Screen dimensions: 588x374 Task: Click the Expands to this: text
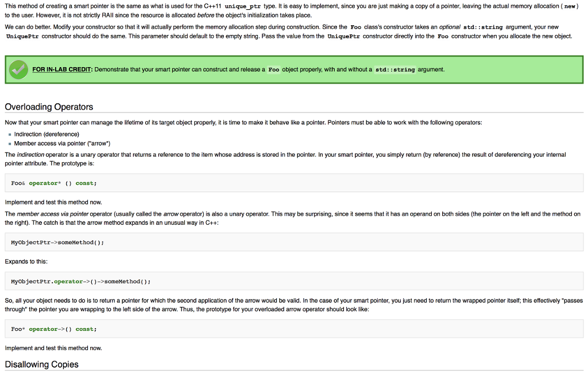(26, 262)
